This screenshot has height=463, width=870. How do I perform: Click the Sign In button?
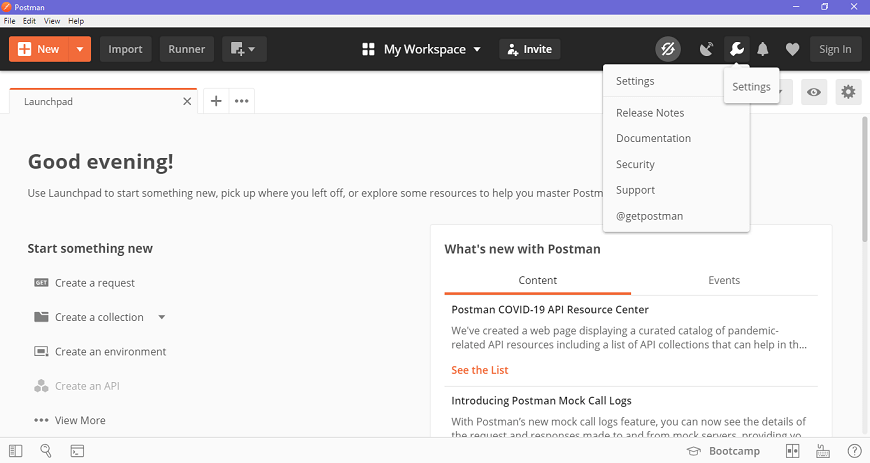click(835, 49)
